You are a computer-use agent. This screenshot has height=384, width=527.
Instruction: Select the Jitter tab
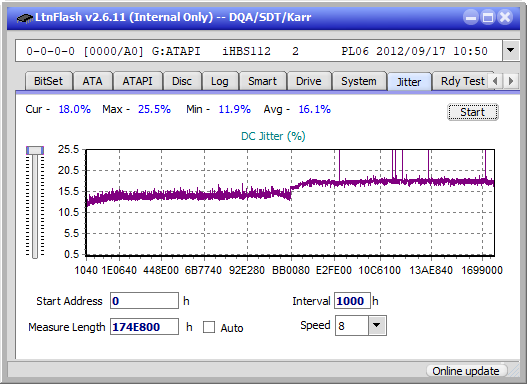pos(409,82)
